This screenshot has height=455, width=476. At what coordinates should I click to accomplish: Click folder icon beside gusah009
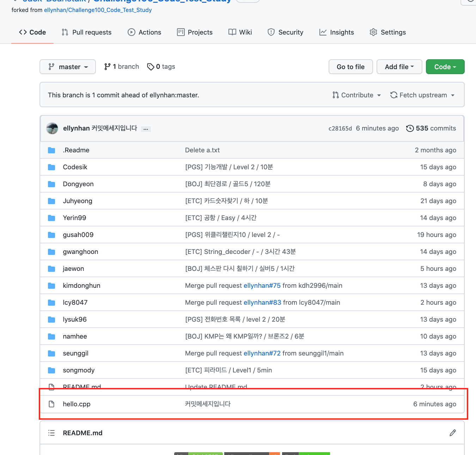click(51, 235)
